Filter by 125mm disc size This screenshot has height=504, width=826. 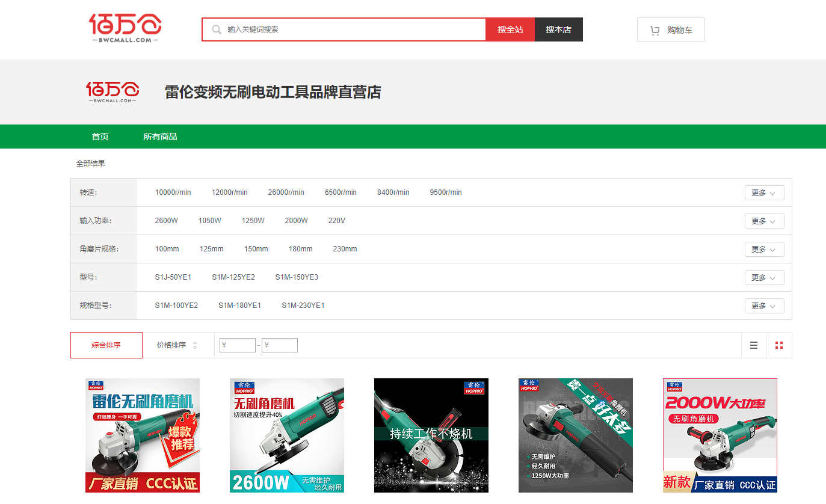click(212, 249)
